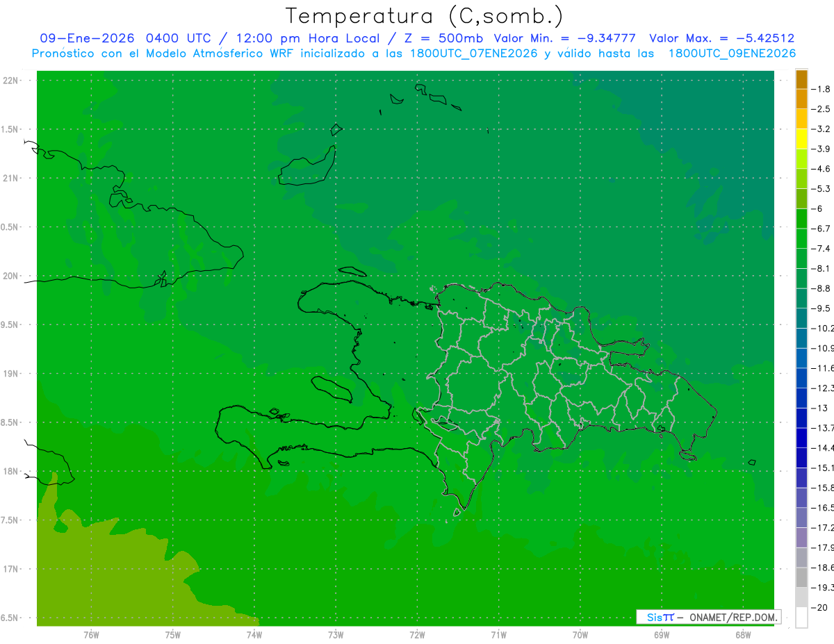Pick the orange swatch between -1.8 and -2.5
The width and height of the screenshot is (834, 644).
tap(801, 99)
